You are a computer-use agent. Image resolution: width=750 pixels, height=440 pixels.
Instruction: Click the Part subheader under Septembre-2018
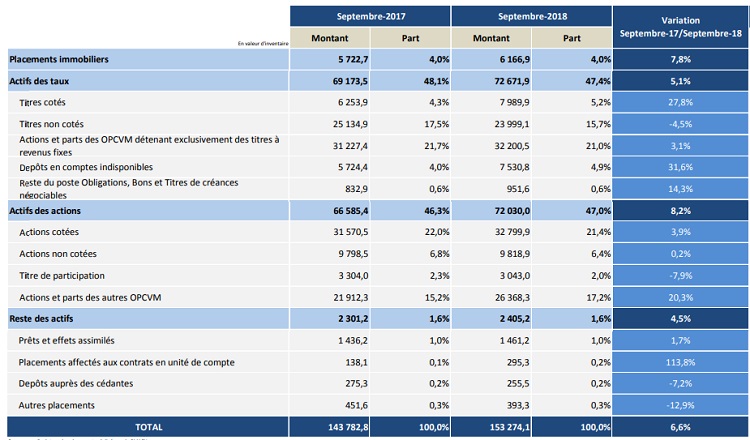(571, 38)
